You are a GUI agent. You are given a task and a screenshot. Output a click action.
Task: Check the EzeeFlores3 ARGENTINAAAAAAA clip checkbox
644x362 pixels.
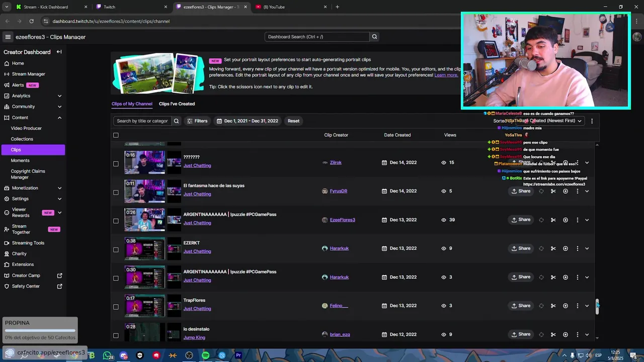click(x=116, y=221)
